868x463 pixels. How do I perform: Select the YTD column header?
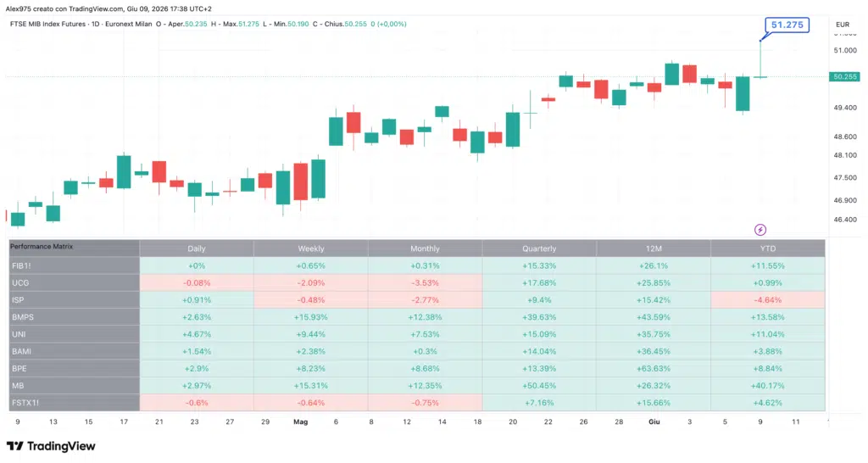point(768,248)
